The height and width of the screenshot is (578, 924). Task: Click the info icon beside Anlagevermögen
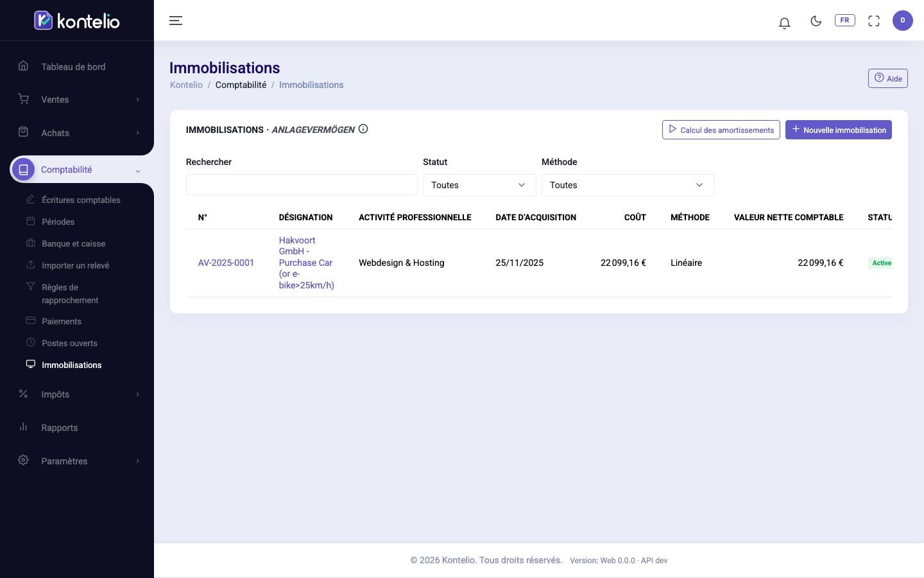(363, 129)
